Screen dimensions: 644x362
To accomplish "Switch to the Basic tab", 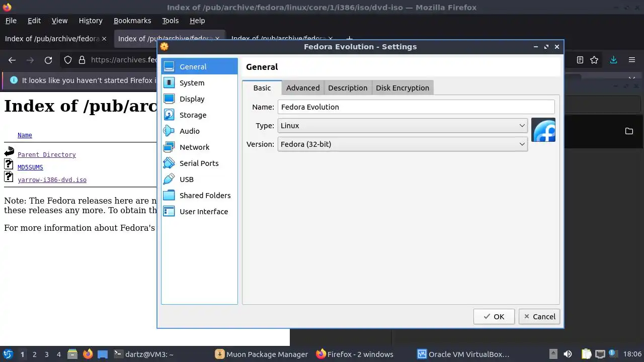I will click(262, 87).
